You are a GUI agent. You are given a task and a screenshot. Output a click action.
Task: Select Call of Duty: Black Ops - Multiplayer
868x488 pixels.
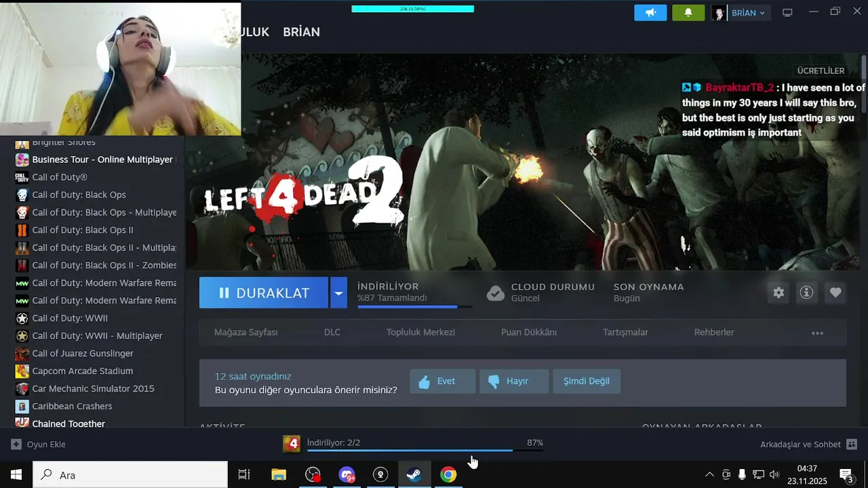[x=104, y=212]
